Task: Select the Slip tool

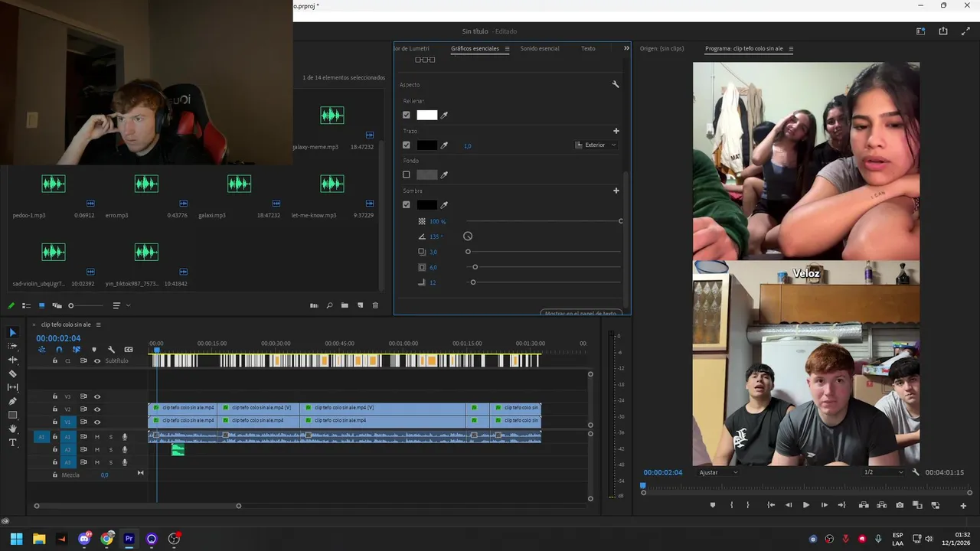Action: click(x=12, y=387)
